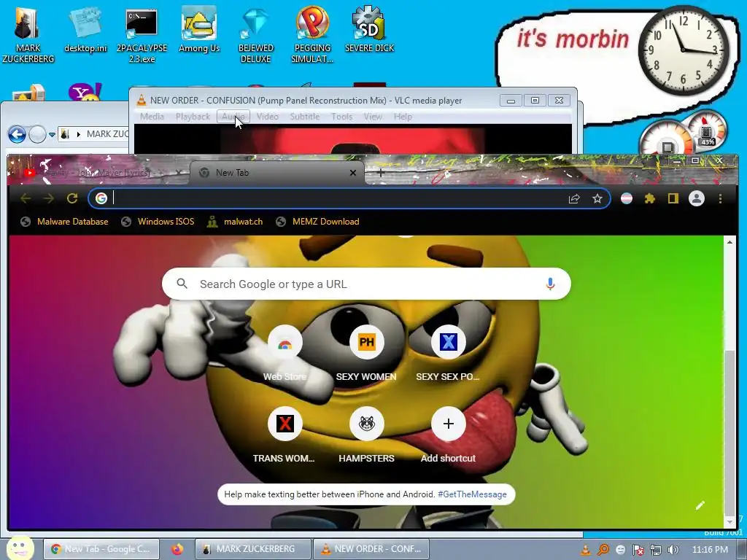Open Chrome's three-dot menu
Viewport: 747px width, 560px height.
pyautogui.click(x=720, y=198)
